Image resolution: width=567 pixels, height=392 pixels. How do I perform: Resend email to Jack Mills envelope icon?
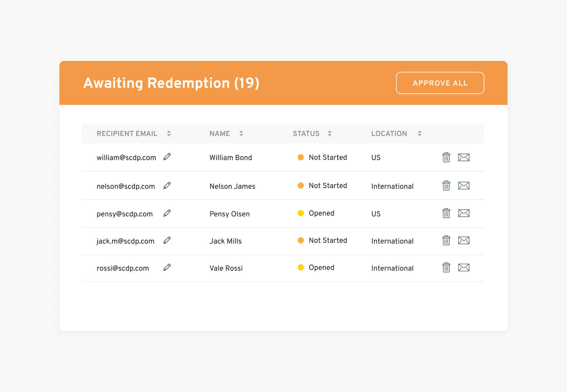point(464,240)
